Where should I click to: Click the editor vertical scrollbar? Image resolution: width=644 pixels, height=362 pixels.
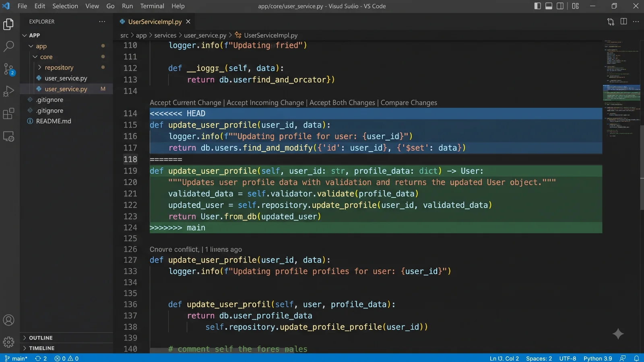click(642, 167)
